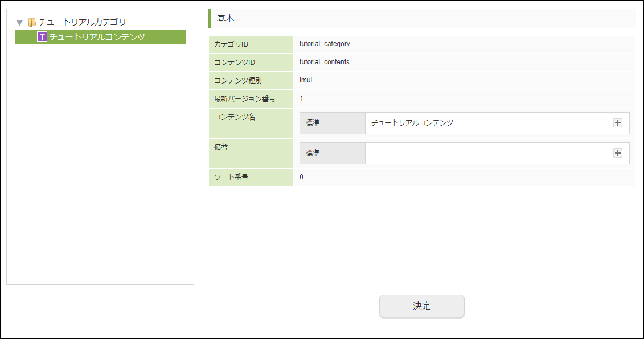Screen dimensions: 644x339
Task: Click plus icon in 備考 row
Action: [618, 153]
